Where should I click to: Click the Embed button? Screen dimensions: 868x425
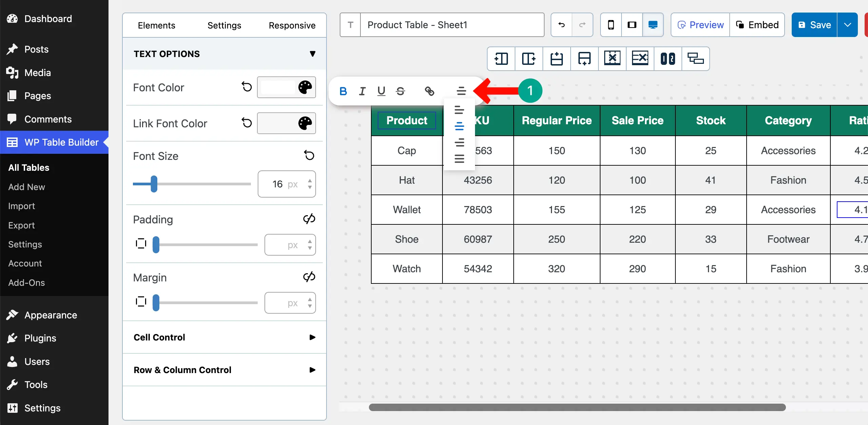pyautogui.click(x=757, y=25)
